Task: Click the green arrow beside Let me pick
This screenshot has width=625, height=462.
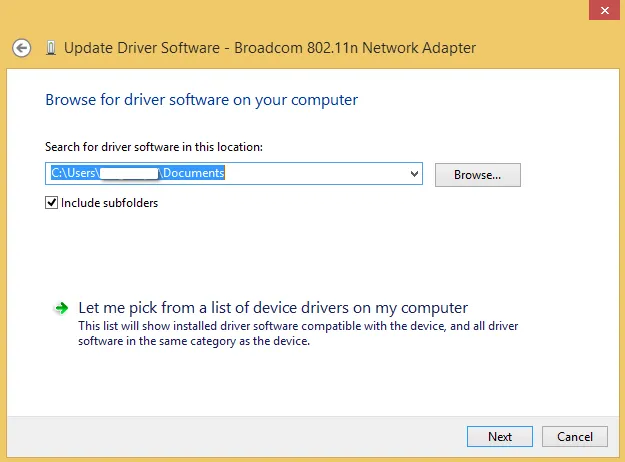Action: point(62,308)
